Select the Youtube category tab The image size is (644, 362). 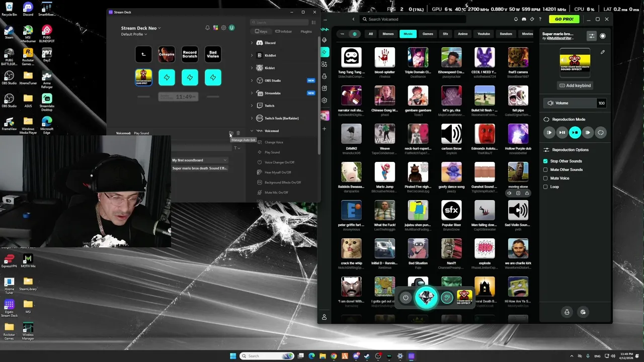pyautogui.click(x=484, y=34)
